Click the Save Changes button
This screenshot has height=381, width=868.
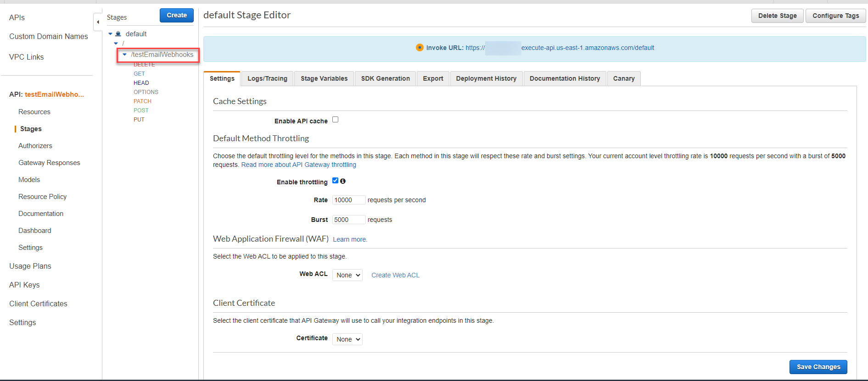click(x=818, y=367)
